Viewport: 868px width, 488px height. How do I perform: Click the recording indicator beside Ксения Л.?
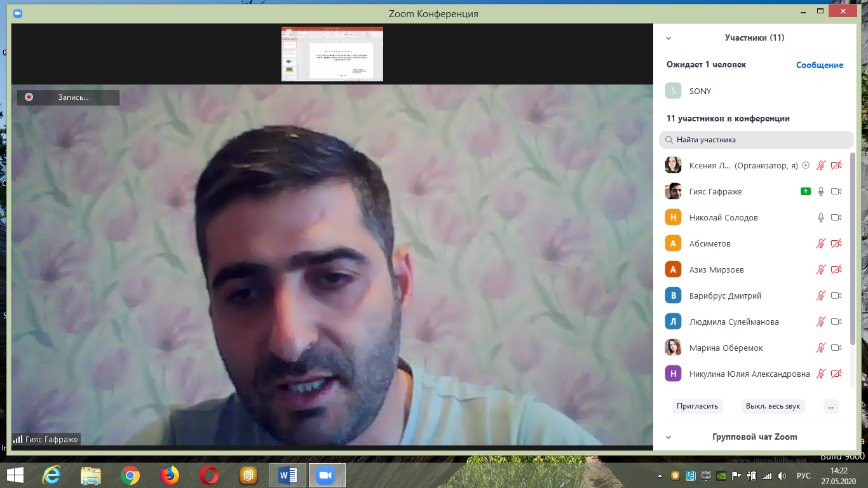(x=806, y=165)
